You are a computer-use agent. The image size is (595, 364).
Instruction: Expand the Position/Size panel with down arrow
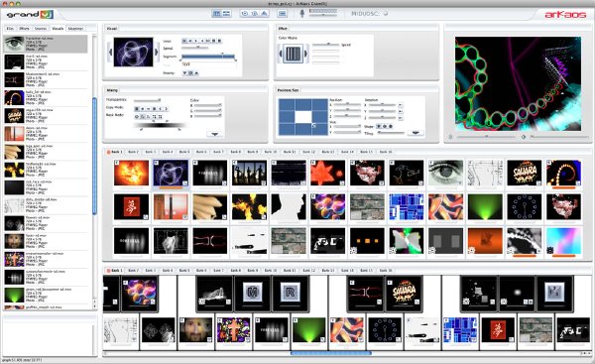click(416, 133)
